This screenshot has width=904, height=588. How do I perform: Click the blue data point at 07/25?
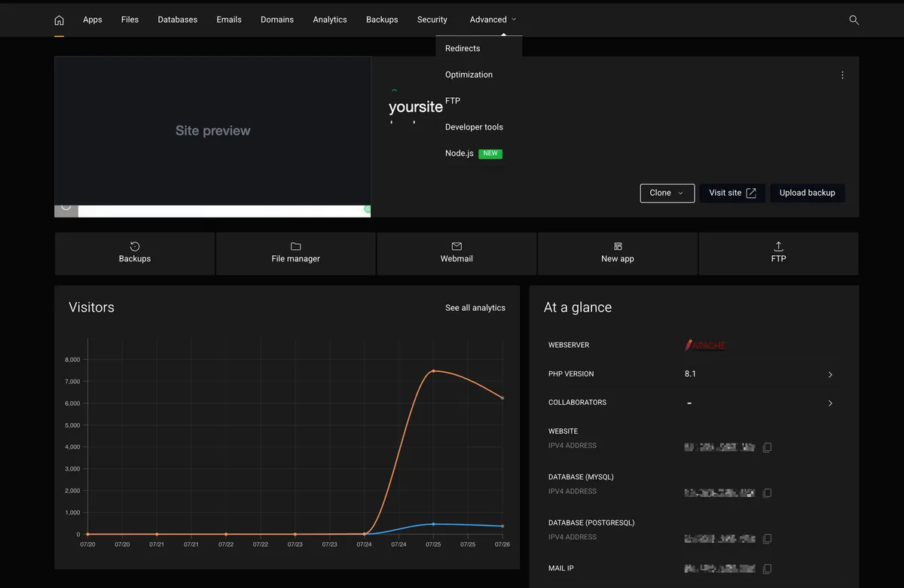click(433, 524)
